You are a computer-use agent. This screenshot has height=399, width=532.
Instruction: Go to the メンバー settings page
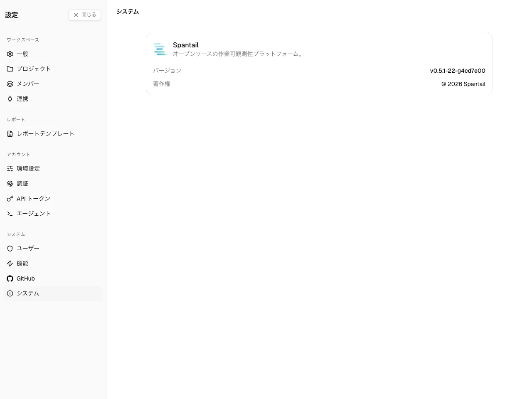pos(52,84)
